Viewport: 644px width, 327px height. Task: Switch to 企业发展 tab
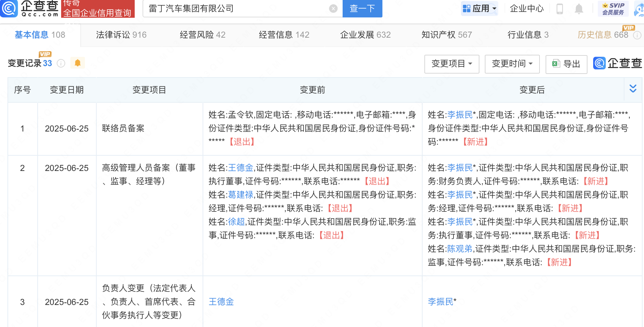point(365,35)
